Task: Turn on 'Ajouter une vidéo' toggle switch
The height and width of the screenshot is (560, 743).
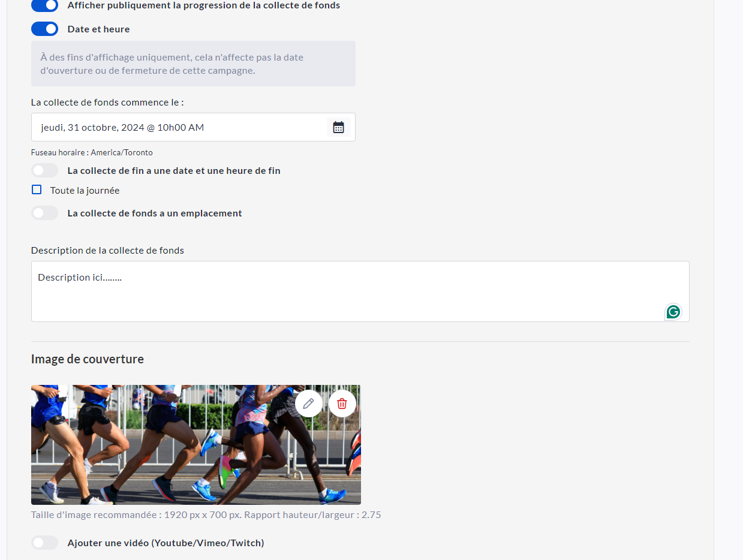Action: pyautogui.click(x=45, y=543)
